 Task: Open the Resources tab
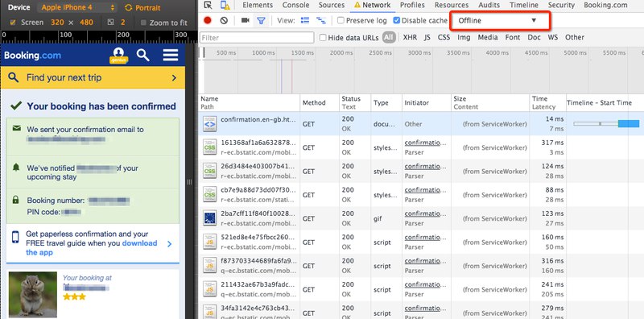tap(452, 6)
